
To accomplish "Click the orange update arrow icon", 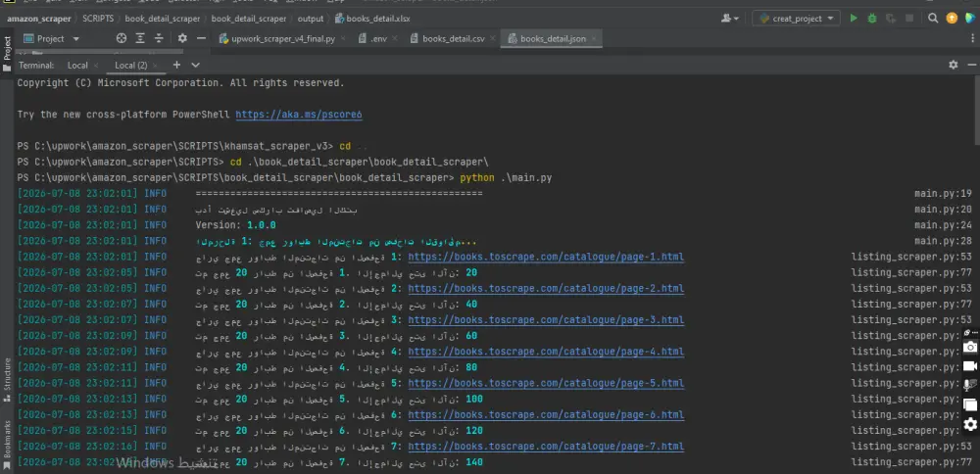I will point(952,19).
